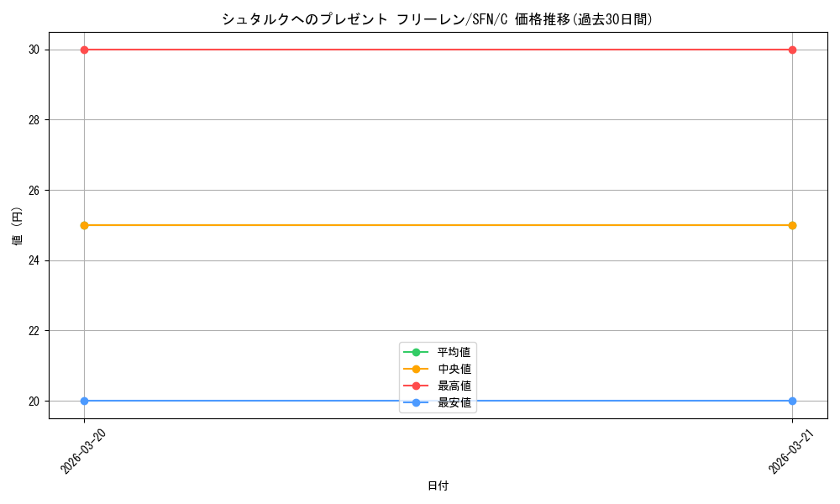
Task: Click the 24 y-axis tick label
Action: click(32, 260)
